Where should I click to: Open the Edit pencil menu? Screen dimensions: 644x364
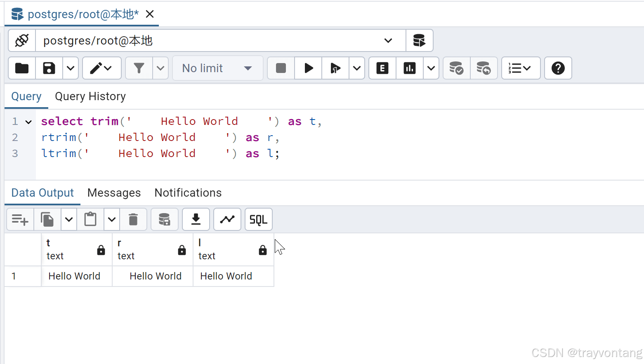101,68
